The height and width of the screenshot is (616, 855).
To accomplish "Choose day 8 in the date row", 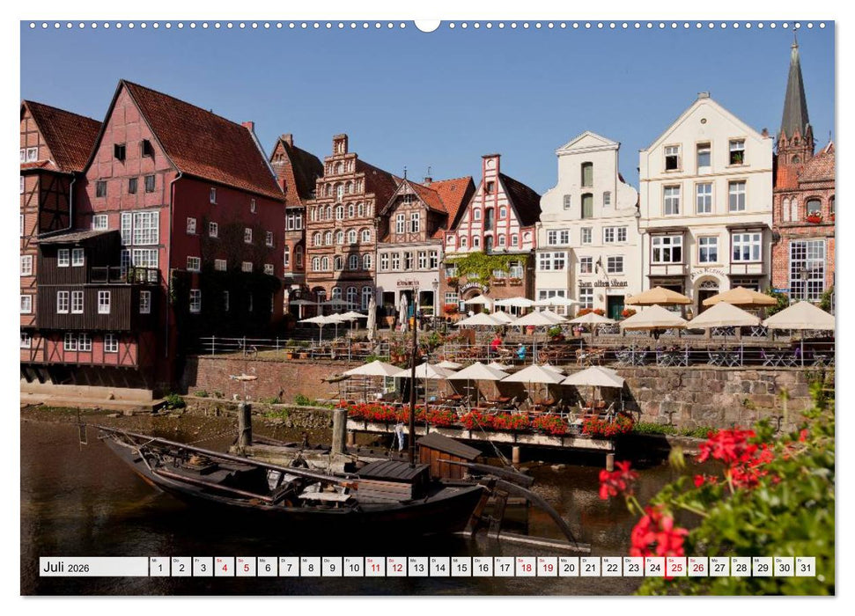I will pos(310,567).
